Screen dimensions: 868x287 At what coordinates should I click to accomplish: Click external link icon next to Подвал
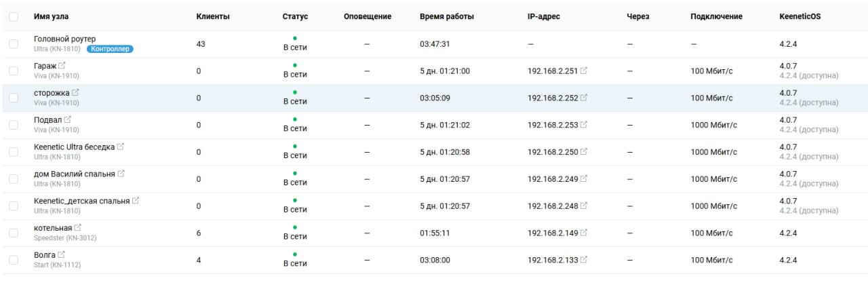(67, 120)
